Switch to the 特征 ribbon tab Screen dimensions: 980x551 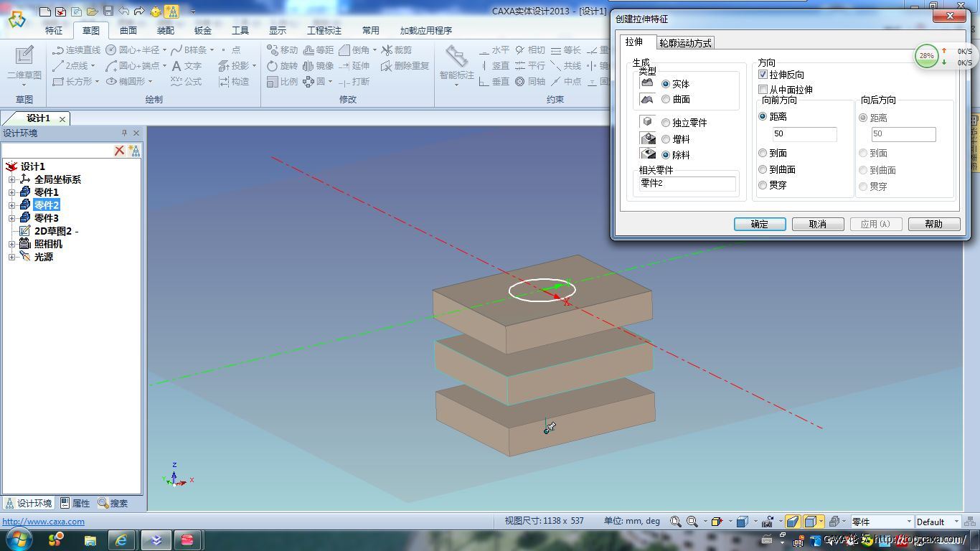(x=54, y=30)
